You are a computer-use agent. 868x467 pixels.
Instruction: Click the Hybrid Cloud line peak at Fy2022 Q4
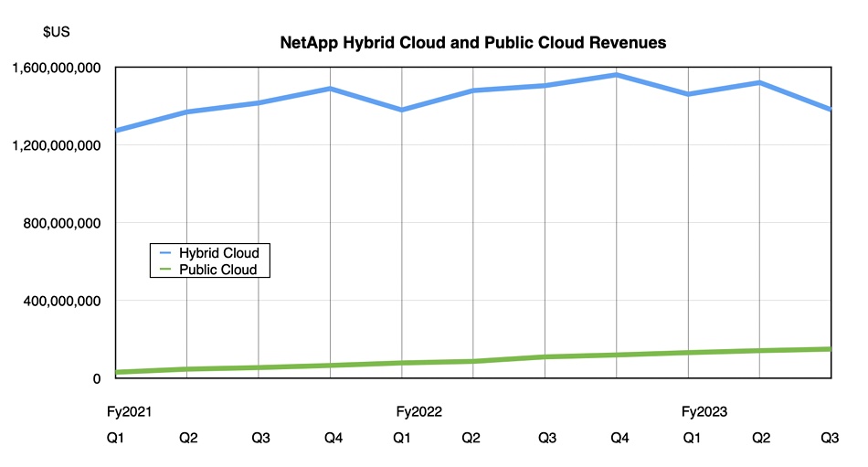pyautogui.click(x=616, y=74)
